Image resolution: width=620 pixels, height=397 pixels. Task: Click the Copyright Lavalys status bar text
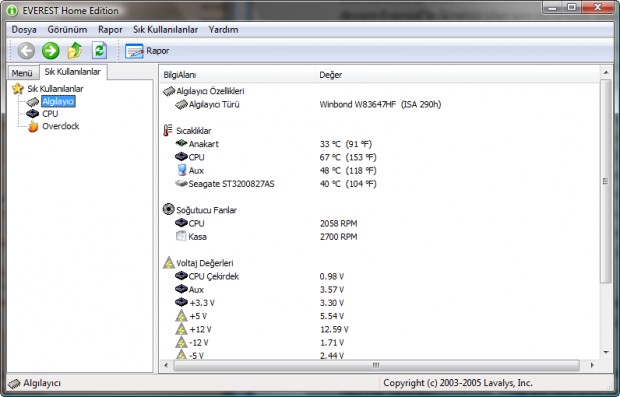coord(458,383)
